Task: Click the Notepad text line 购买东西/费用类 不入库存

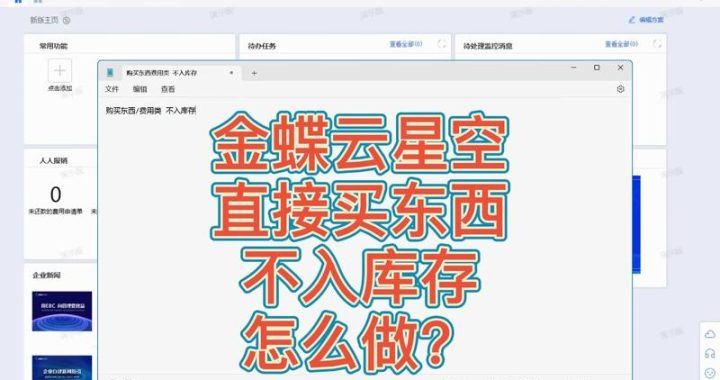Action: pyautogui.click(x=151, y=111)
